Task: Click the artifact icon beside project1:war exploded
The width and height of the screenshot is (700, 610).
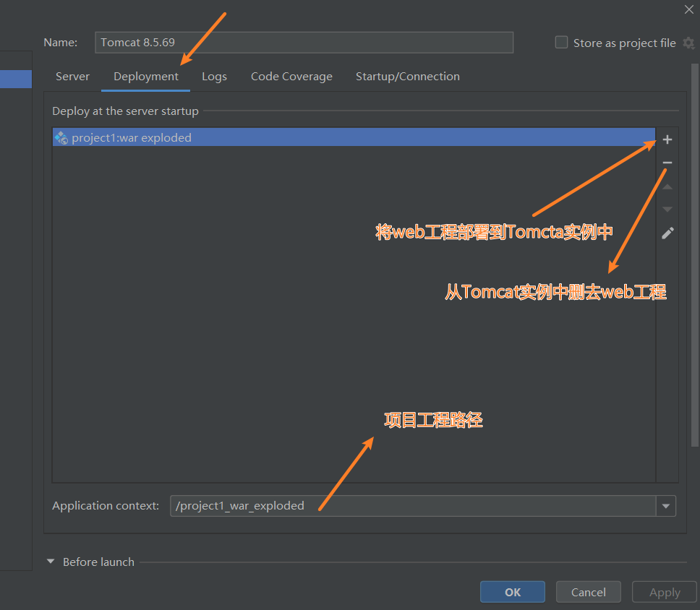Action: click(x=61, y=138)
